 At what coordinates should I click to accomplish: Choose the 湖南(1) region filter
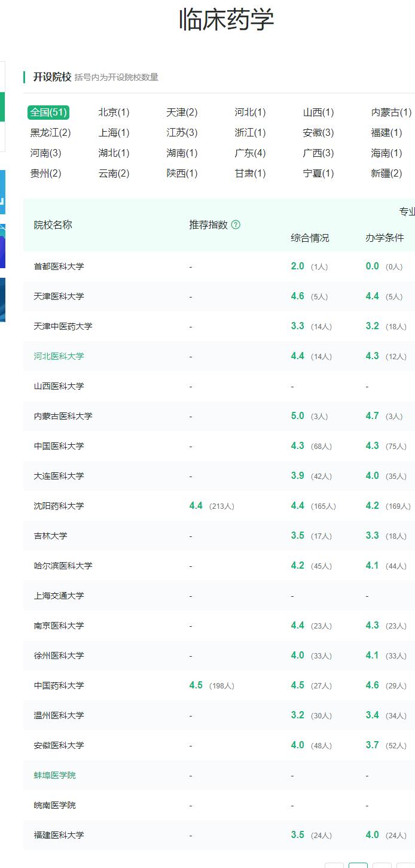182,153
